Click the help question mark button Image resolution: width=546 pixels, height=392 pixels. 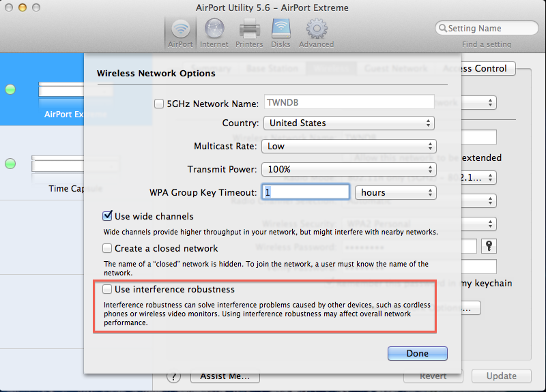[173, 376]
